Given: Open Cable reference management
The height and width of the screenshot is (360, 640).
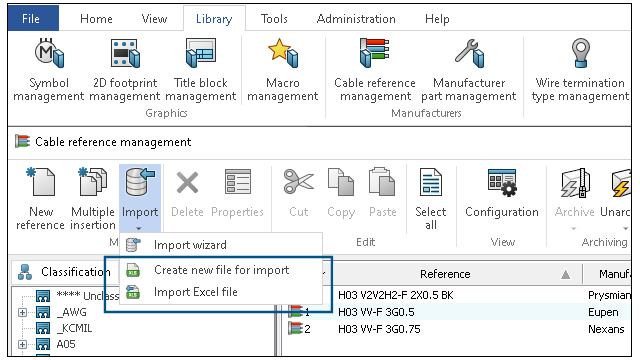Looking at the screenshot, I should coord(375,69).
